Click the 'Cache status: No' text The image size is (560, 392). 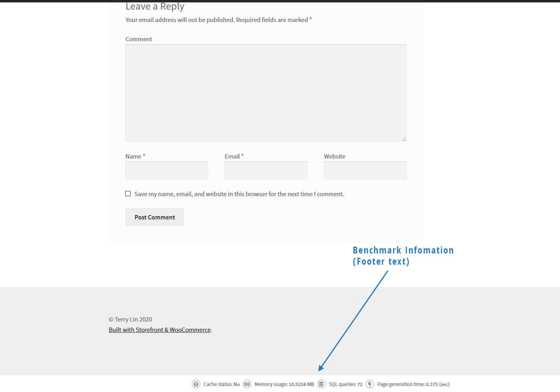221,384
